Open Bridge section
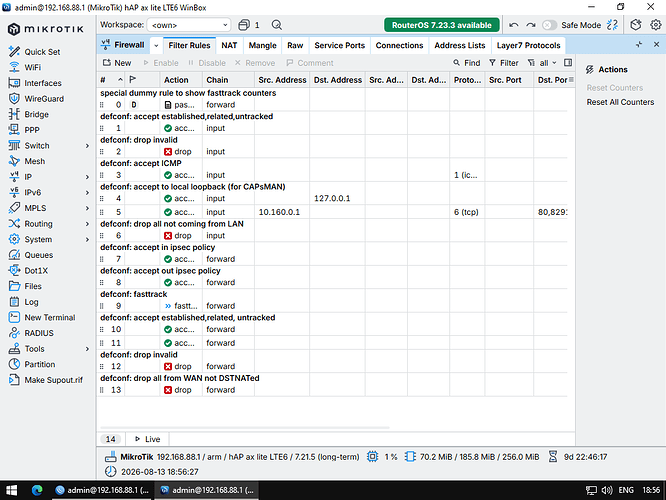This screenshot has width=666, height=500. pos(36,114)
